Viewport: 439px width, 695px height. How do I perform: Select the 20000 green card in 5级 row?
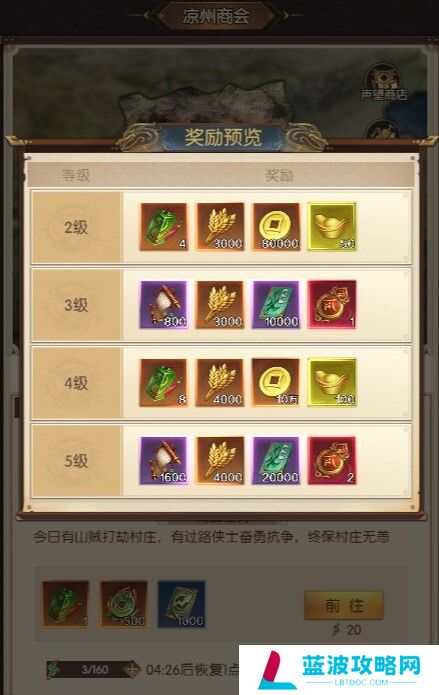point(276,461)
